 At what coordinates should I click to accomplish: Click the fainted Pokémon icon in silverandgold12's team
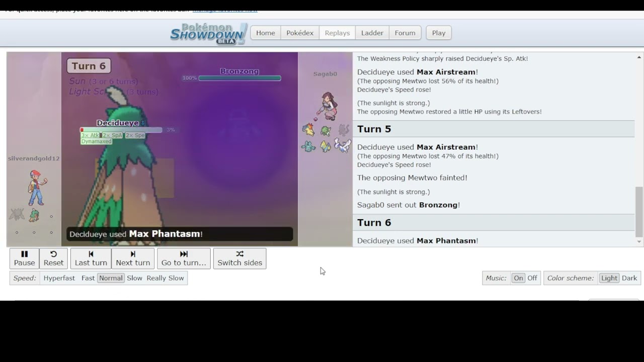17,215
